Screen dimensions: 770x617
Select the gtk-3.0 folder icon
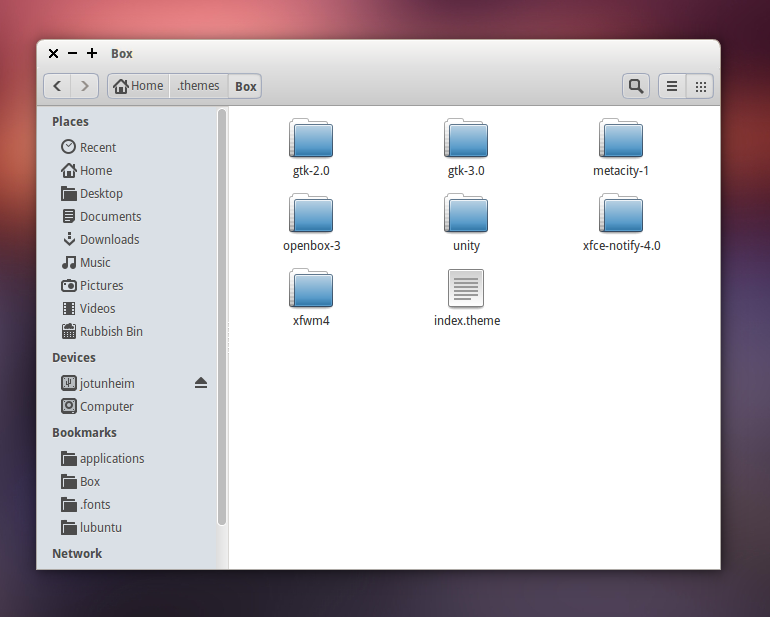(x=466, y=138)
